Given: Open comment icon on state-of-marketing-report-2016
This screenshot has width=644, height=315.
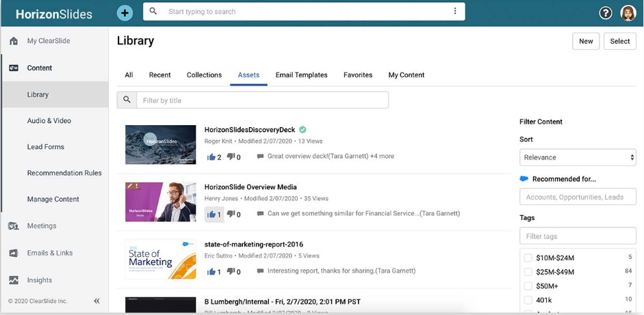Looking at the screenshot, I should click(260, 271).
